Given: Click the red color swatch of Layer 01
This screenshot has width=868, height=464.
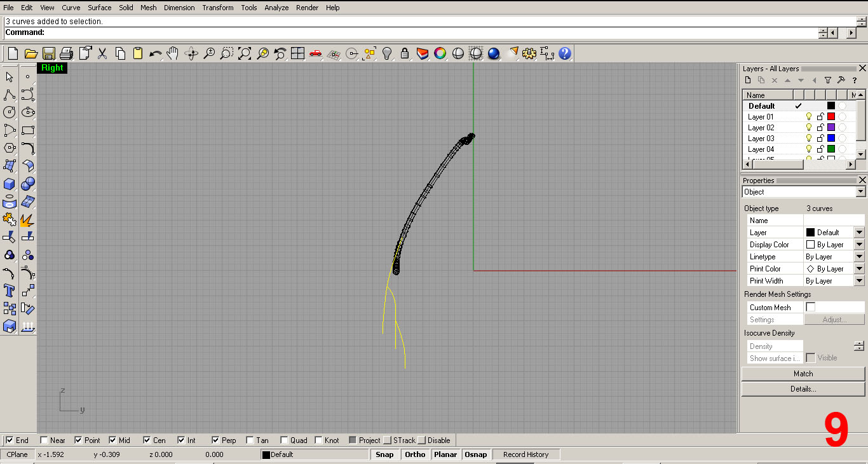Looking at the screenshot, I should click(x=831, y=117).
